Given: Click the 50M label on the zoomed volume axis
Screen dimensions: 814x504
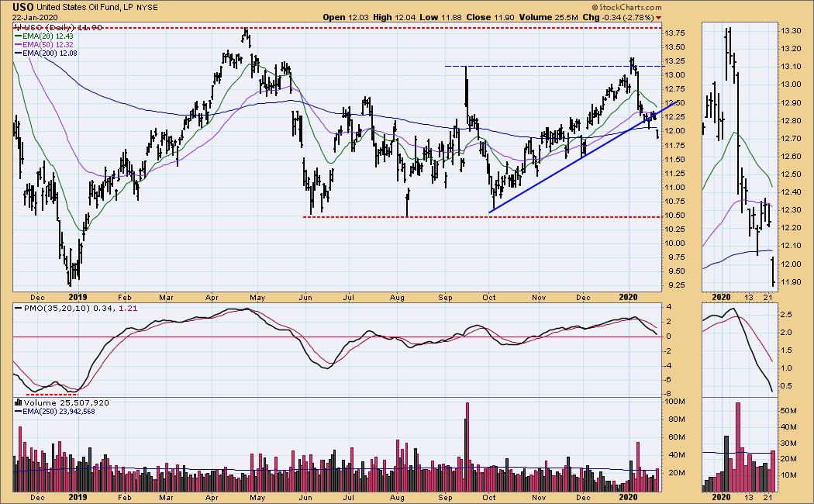Looking at the screenshot, I should 788,411.
